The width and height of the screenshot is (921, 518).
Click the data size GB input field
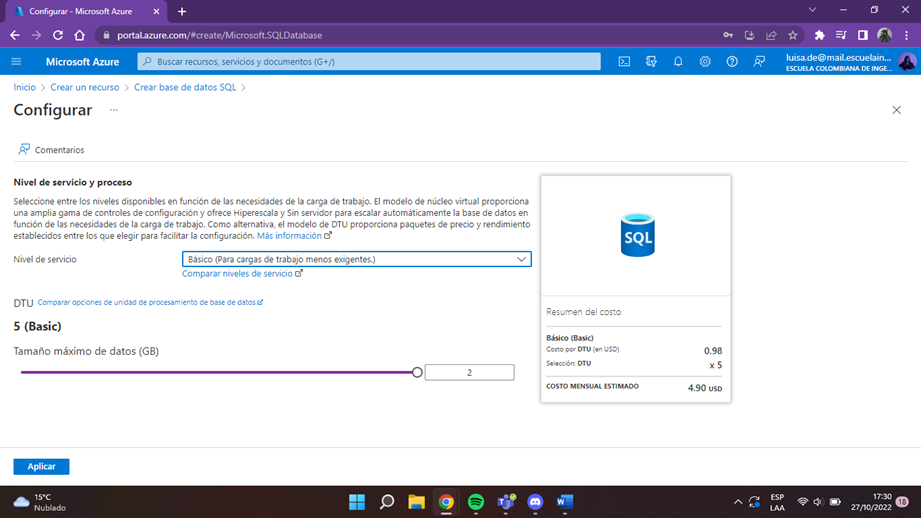click(x=469, y=372)
